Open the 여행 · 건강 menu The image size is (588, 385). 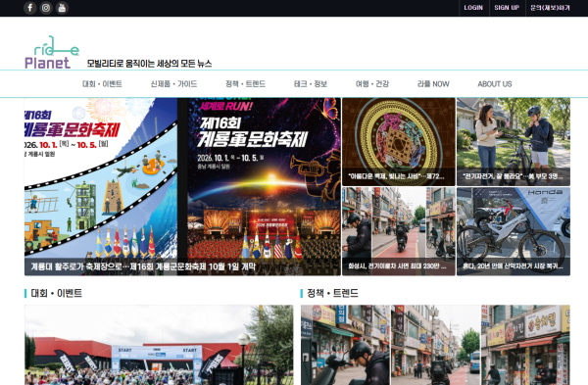click(372, 84)
